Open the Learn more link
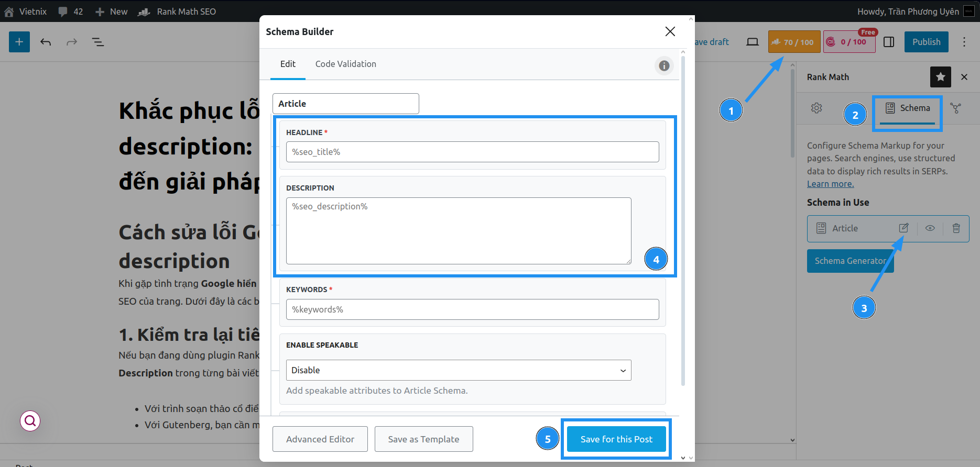This screenshot has height=467, width=980. pyautogui.click(x=830, y=184)
